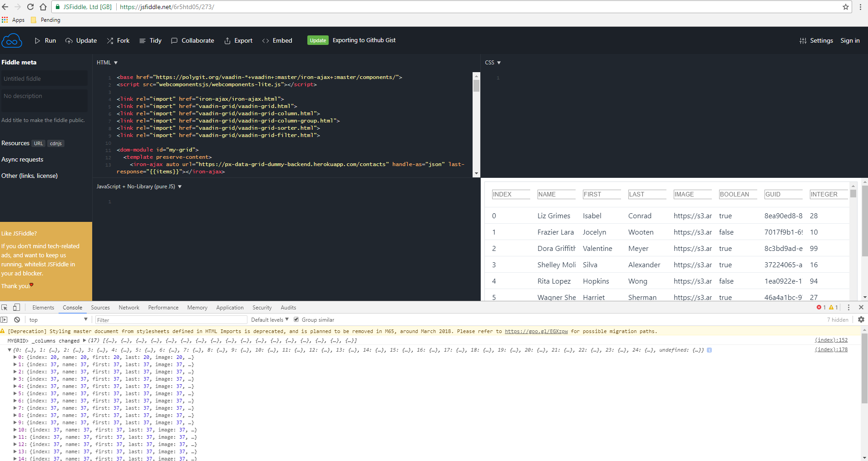868x461 pixels.
Task: Open Exporting to Github Gist link
Action: (x=364, y=40)
